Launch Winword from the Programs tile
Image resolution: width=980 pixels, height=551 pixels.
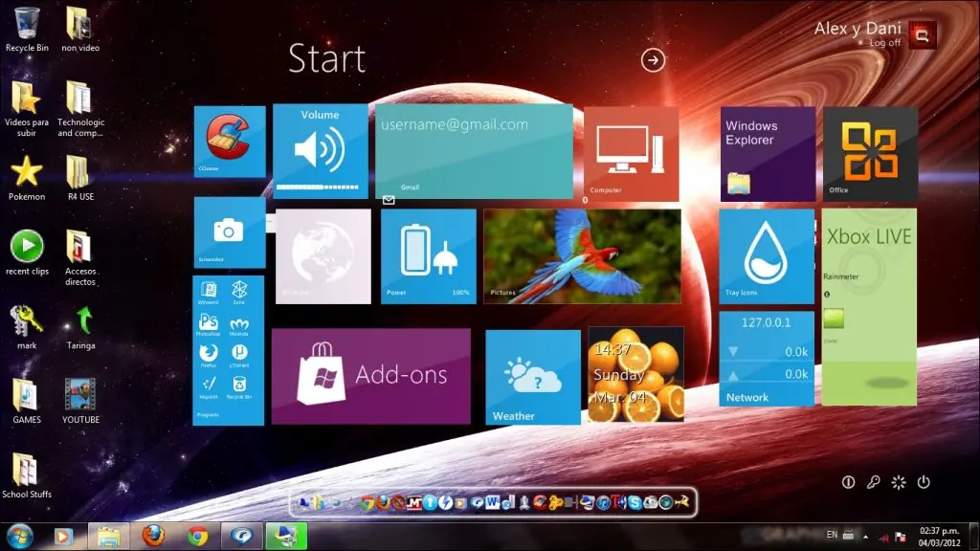point(208,293)
